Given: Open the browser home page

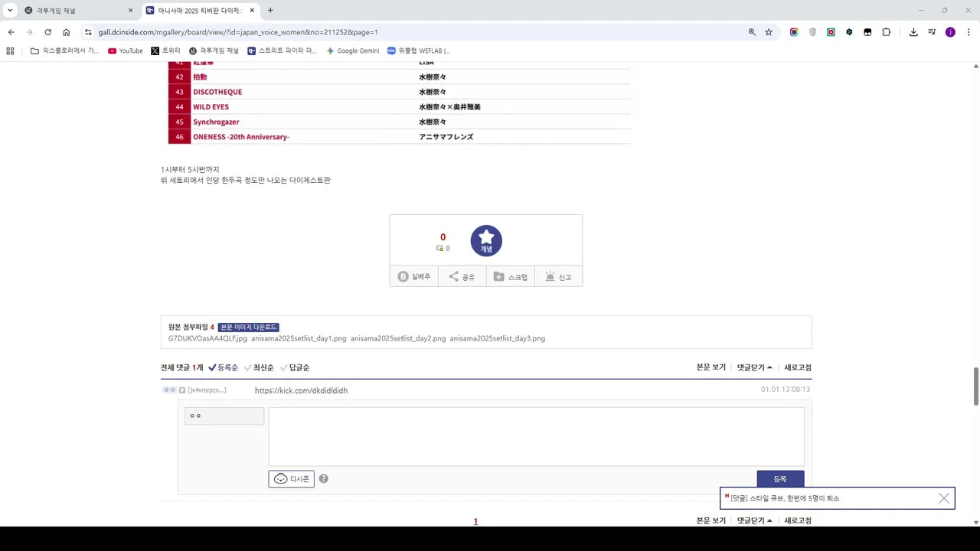Looking at the screenshot, I should tap(67, 32).
